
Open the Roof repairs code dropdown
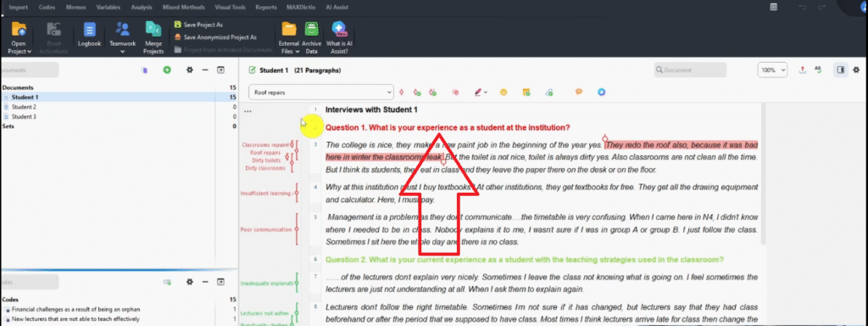tap(321, 93)
